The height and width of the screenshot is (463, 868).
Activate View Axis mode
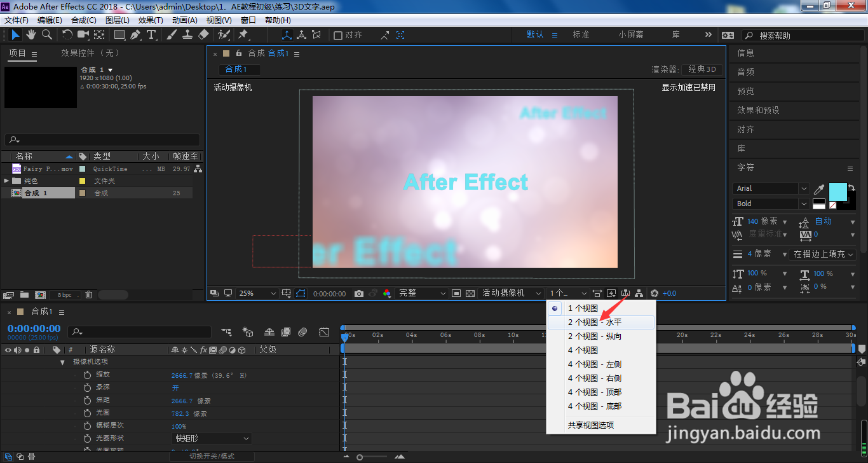(316, 35)
